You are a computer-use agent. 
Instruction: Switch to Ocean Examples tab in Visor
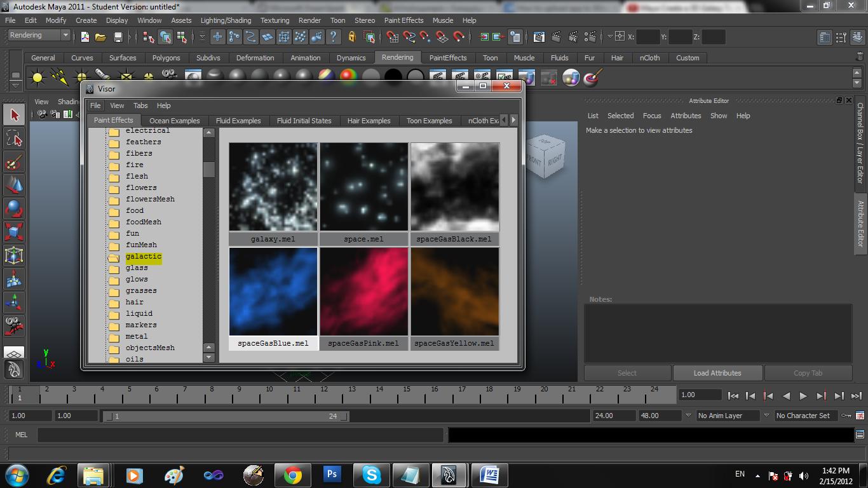click(175, 120)
